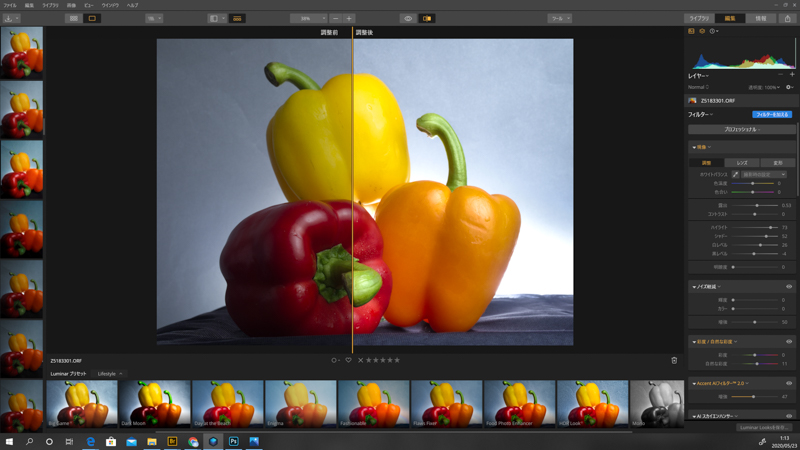
Task: Select the 調整 adjust tab
Action: [706, 163]
